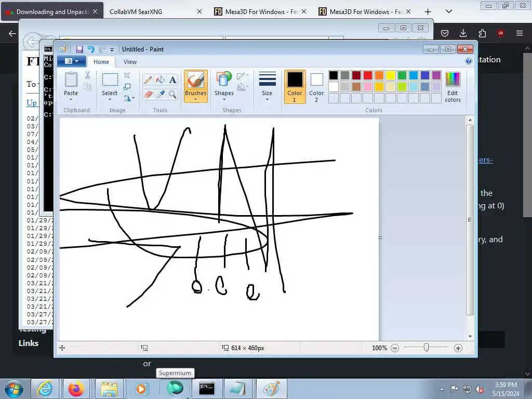Image resolution: width=532 pixels, height=399 pixels.
Task: Select the Fill with color bucket tool
Action: coord(161,79)
